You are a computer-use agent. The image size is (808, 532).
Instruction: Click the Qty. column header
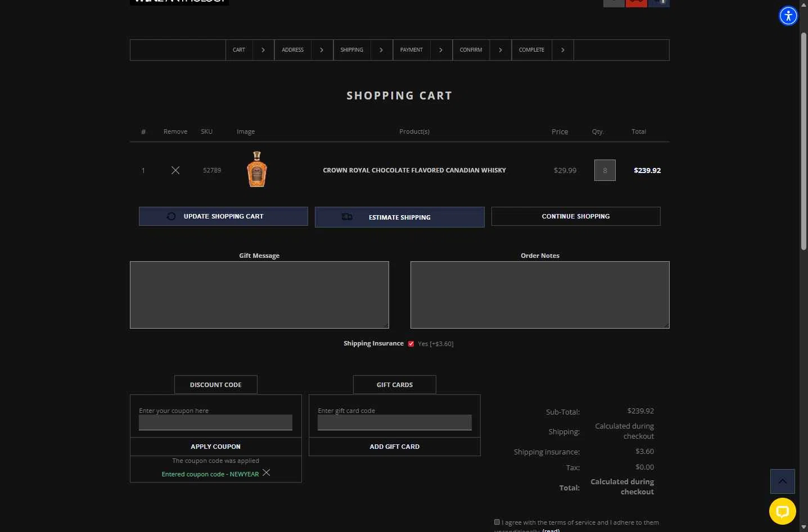tap(598, 131)
